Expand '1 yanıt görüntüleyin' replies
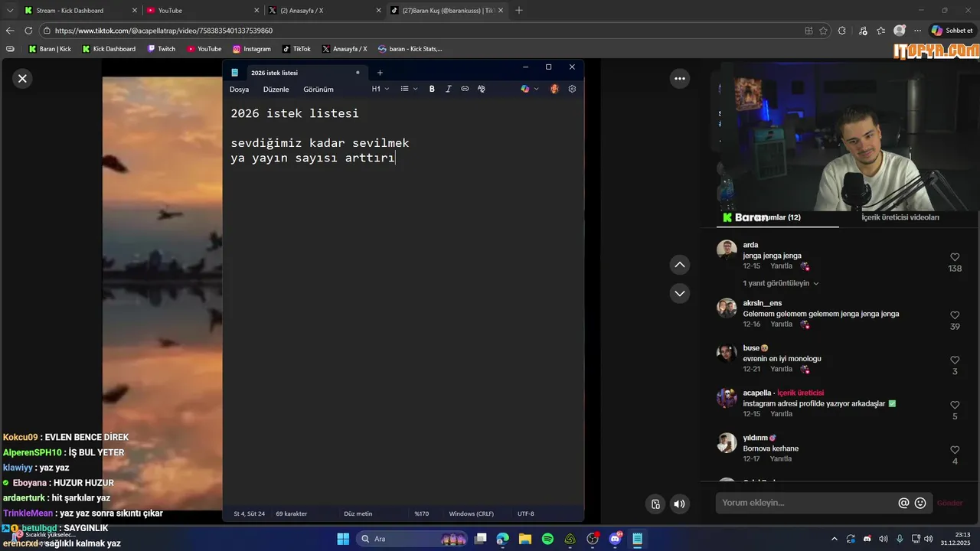The height and width of the screenshot is (551, 980). 780,283
